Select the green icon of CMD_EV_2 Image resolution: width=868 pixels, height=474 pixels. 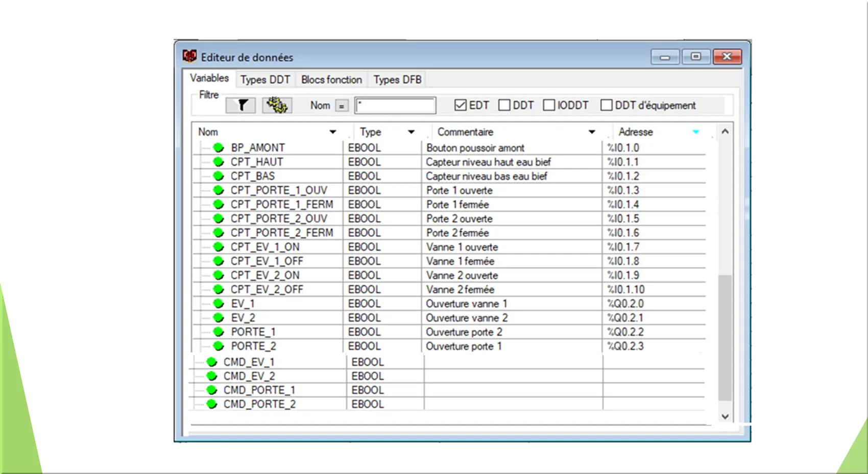click(212, 376)
